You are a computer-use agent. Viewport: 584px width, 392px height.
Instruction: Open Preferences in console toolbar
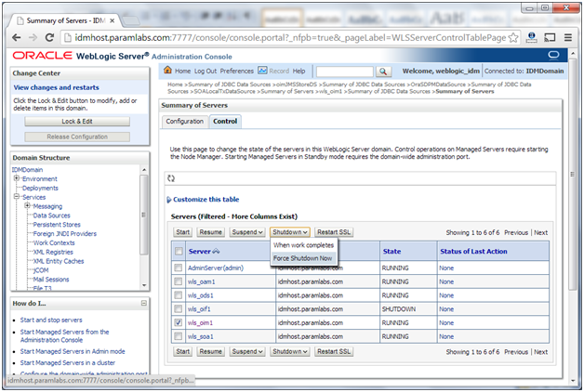[236, 71]
